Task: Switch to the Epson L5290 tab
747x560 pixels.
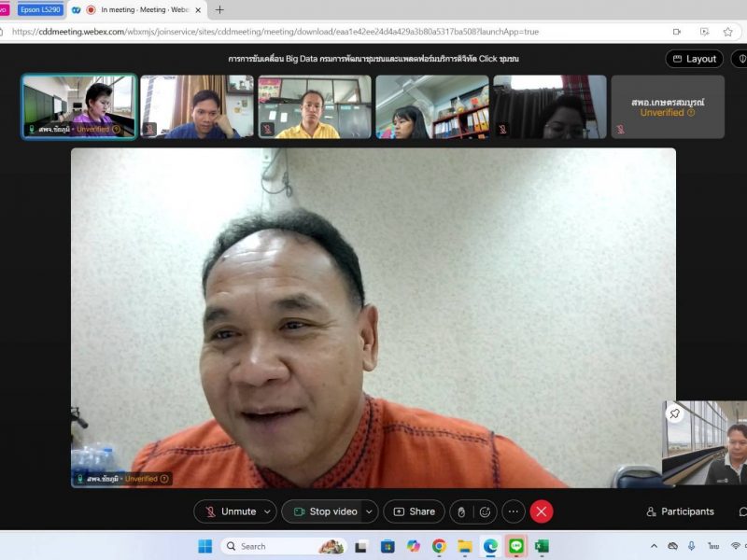Action: click(x=41, y=9)
